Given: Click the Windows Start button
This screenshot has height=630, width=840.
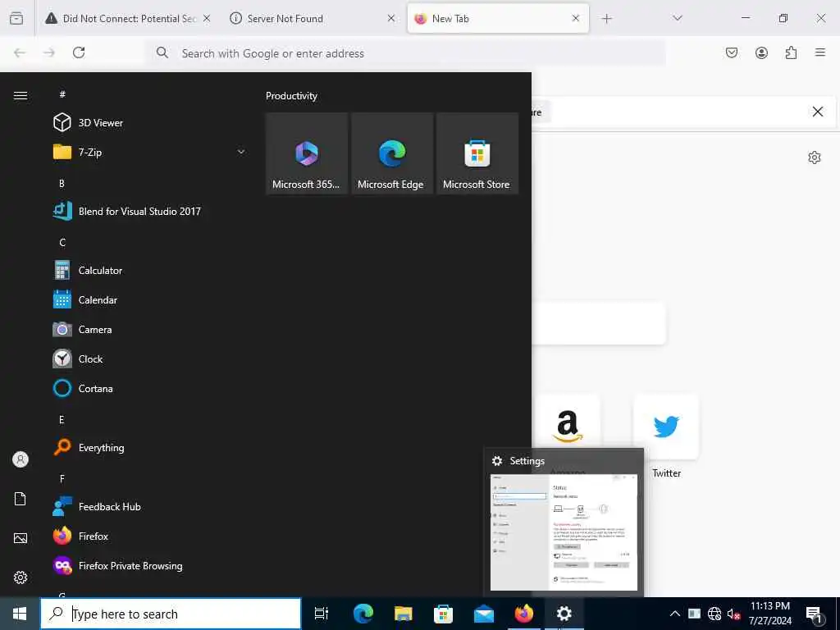Looking at the screenshot, I should 20,614.
